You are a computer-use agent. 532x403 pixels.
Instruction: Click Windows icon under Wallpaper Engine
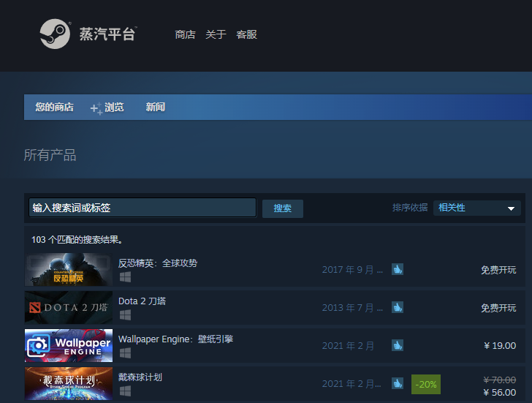(125, 353)
